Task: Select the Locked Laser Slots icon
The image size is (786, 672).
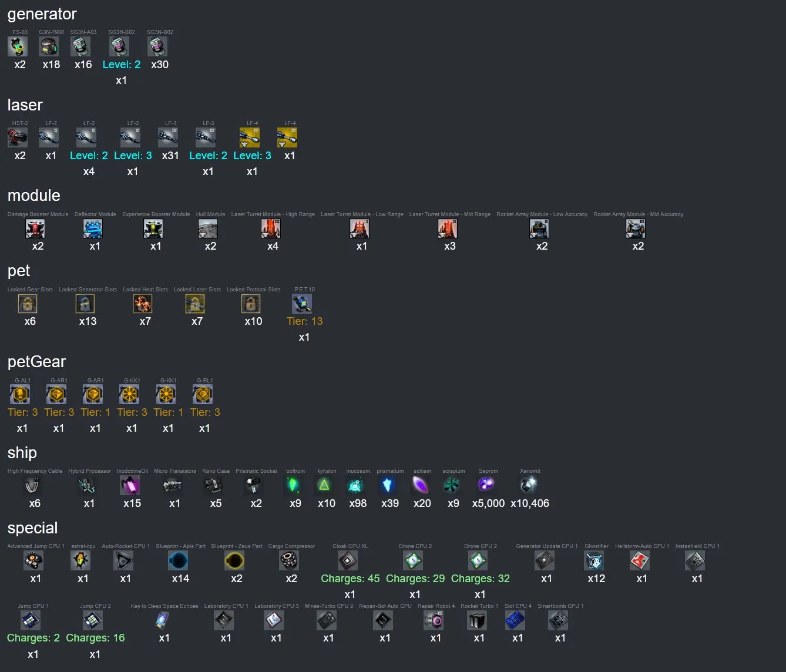Action: [x=195, y=304]
